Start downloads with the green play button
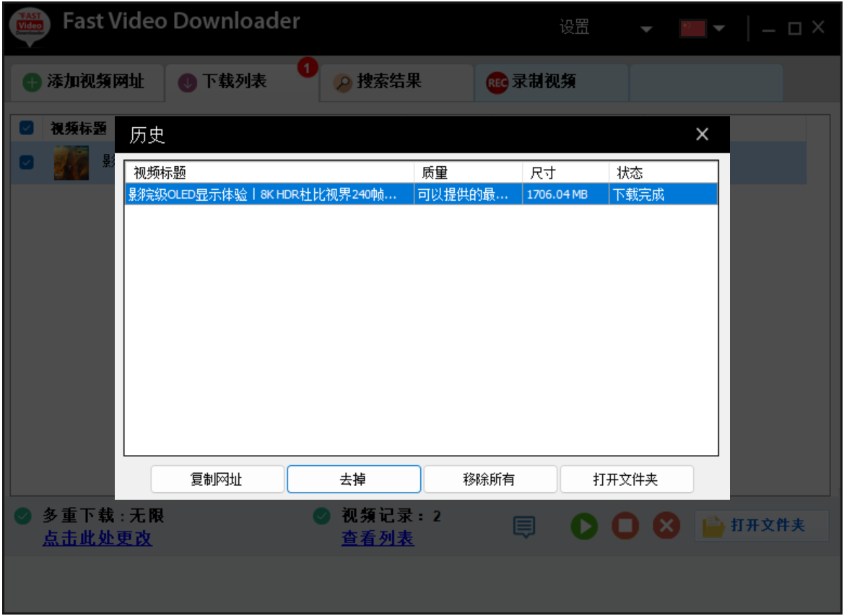This screenshot has height=616, width=844. pos(584,526)
